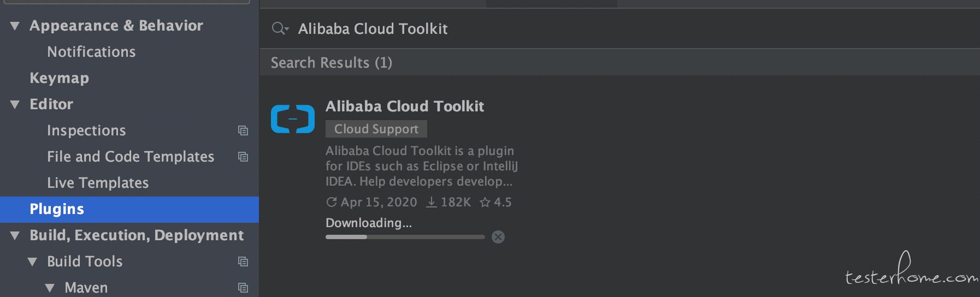
Task: Click the Cloud Support tag
Action: [x=376, y=129]
